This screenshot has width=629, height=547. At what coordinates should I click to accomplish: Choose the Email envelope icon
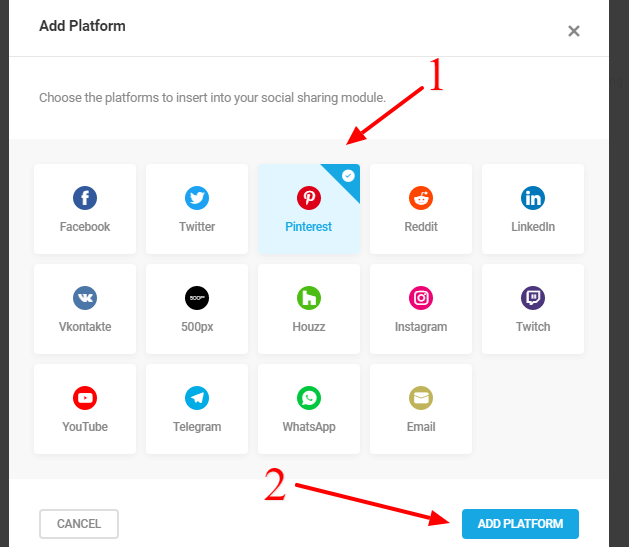(421, 398)
